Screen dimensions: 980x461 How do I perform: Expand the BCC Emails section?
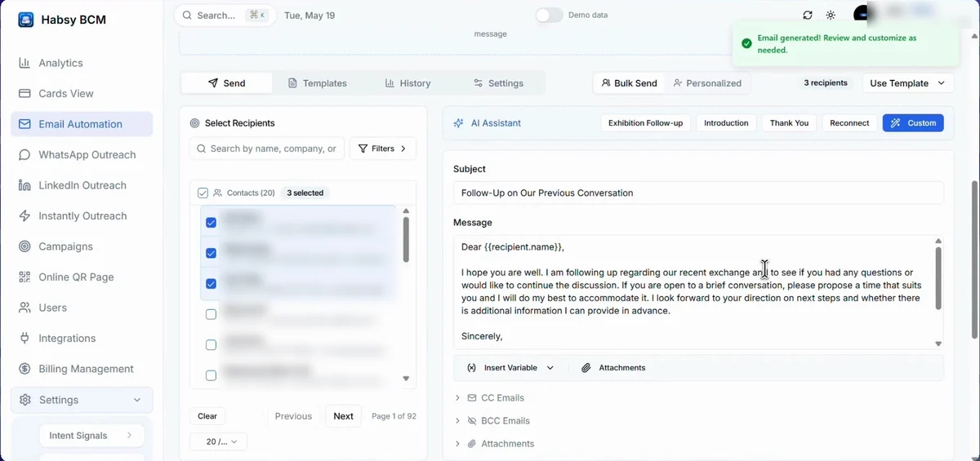(x=492, y=421)
